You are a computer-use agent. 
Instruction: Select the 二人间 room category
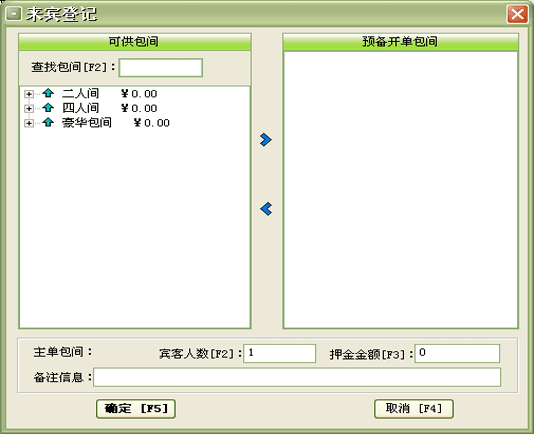[x=80, y=93]
